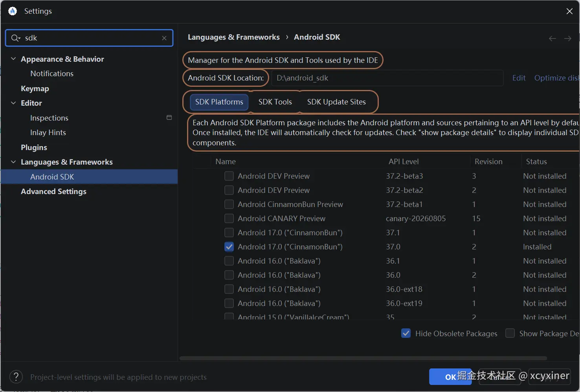The image size is (580, 392).
Task: Go forward using the right arrow icon
Action: pos(568,38)
